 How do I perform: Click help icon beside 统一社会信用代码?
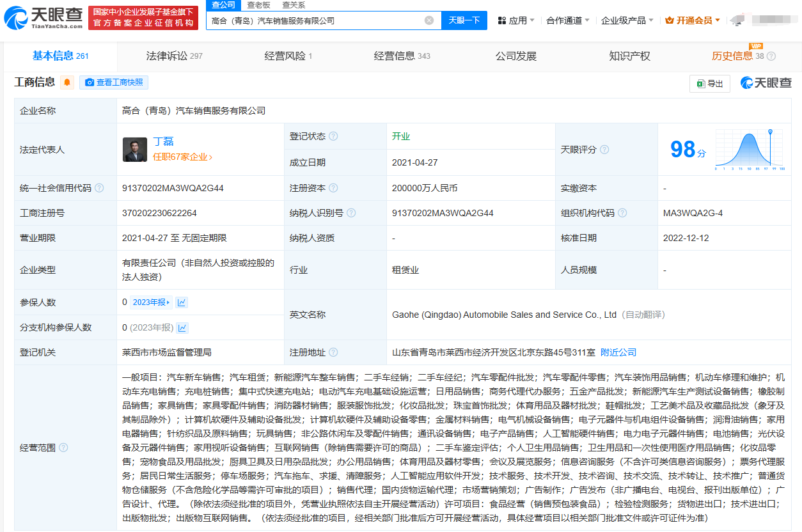[x=99, y=188]
